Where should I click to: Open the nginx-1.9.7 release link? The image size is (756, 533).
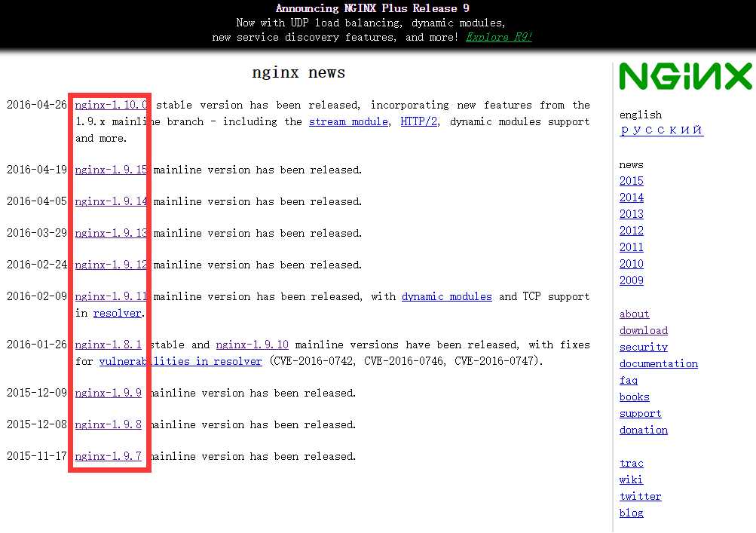tap(109, 456)
